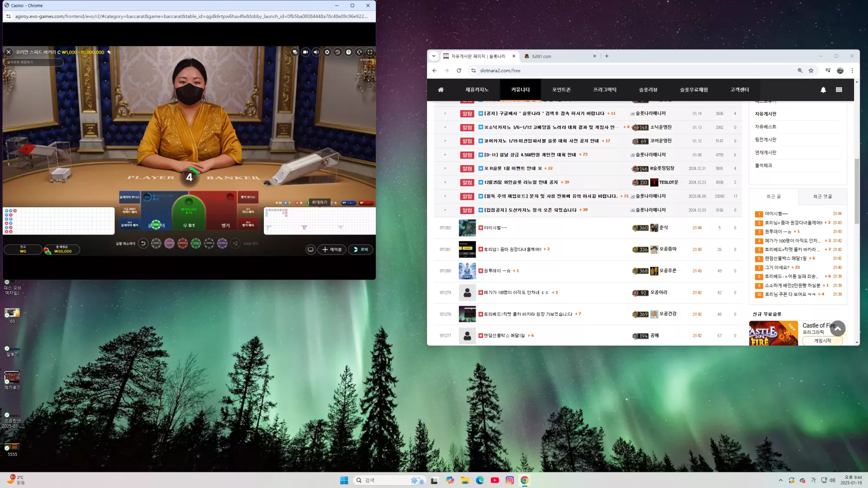Expand the Chrome tab search dropdown arrow
This screenshot has height=488, width=868.
[x=434, y=56]
